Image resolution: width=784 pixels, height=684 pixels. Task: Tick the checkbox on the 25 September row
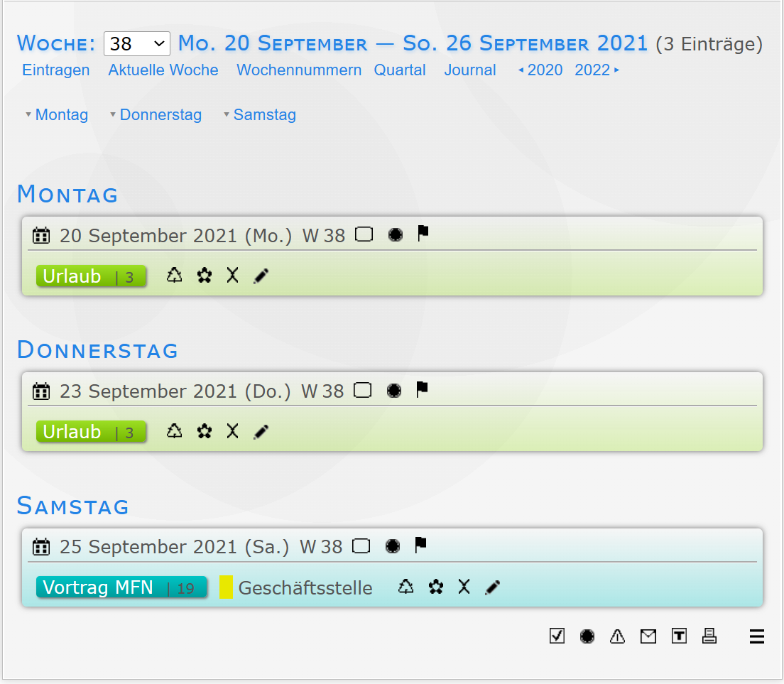pyautogui.click(x=361, y=546)
